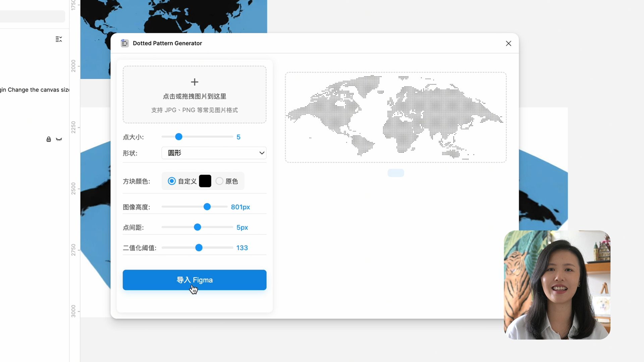Click the Dotted Pattern Generator plugin icon
The height and width of the screenshot is (362, 644).
(x=125, y=43)
